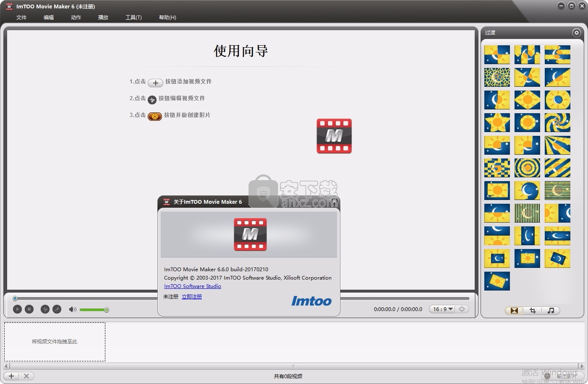This screenshot has height=384, width=588.
Task: Click the 将视频文件拖拽至此 drop zone
Action: (55, 342)
